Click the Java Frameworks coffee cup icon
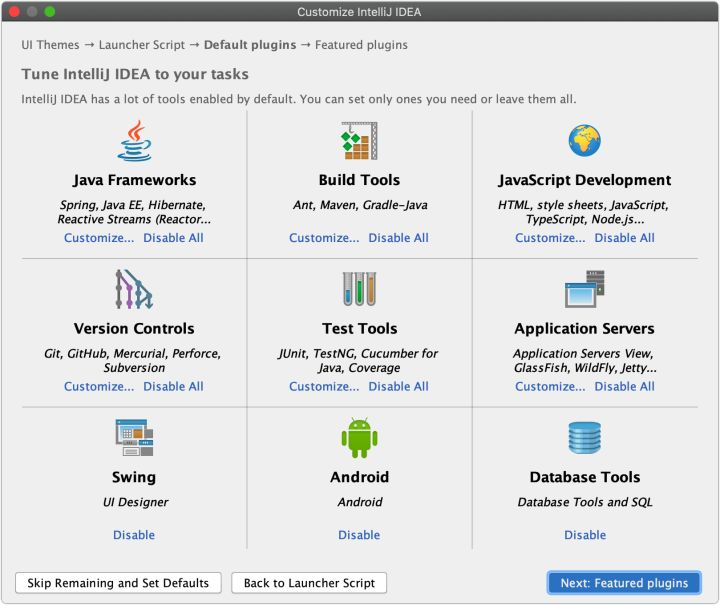 point(134,141)
